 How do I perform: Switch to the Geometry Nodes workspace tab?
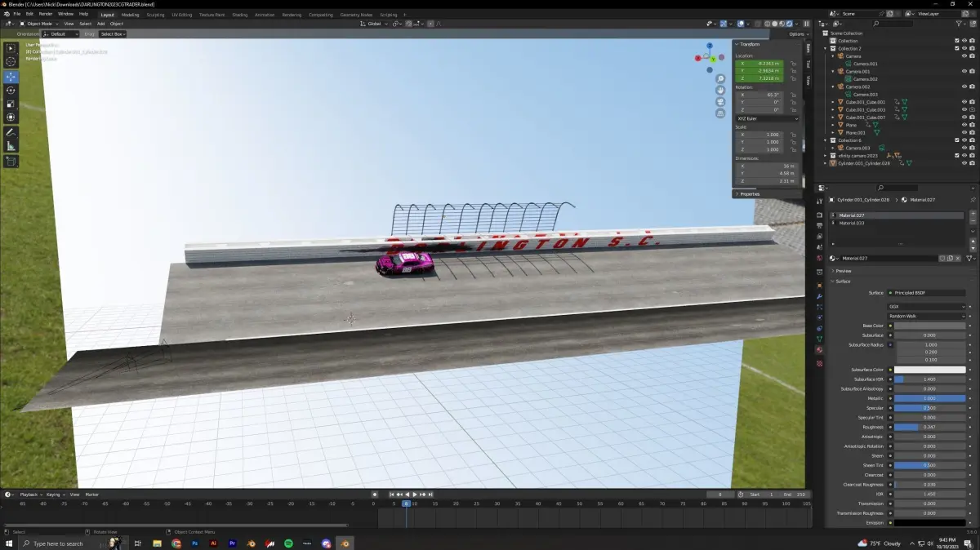point(355,15)
